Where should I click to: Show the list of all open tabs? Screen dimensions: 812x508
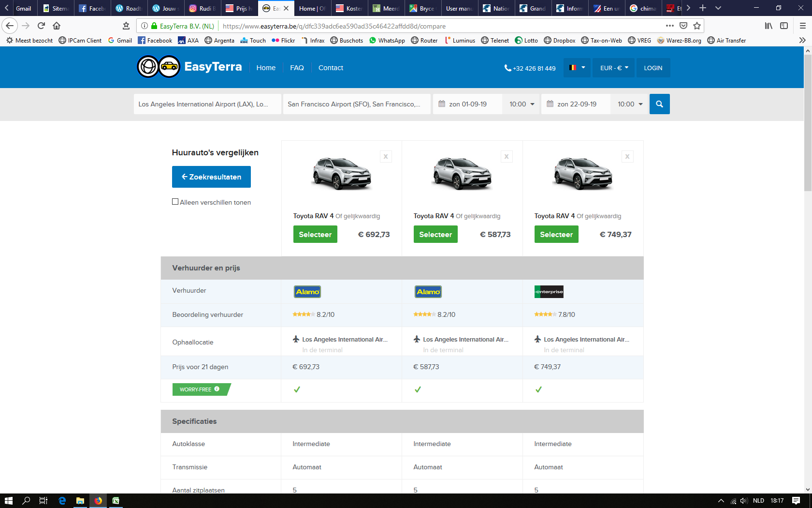718,8
